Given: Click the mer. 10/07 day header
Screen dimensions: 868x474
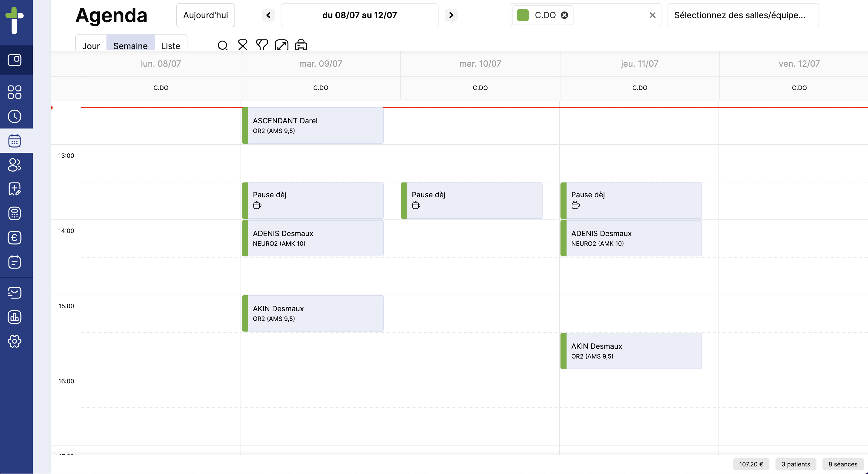Looking at the screenshot, I should point(480,64).
